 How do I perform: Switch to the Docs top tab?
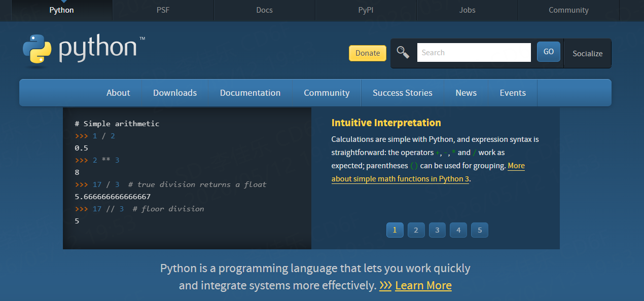(264, 10)
